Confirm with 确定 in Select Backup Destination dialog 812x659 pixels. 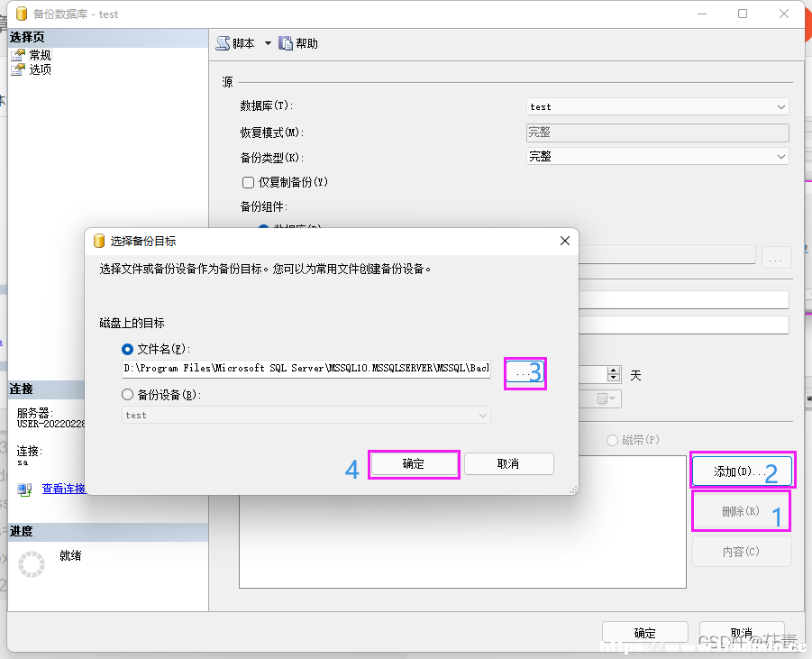[x=414, y=464]
